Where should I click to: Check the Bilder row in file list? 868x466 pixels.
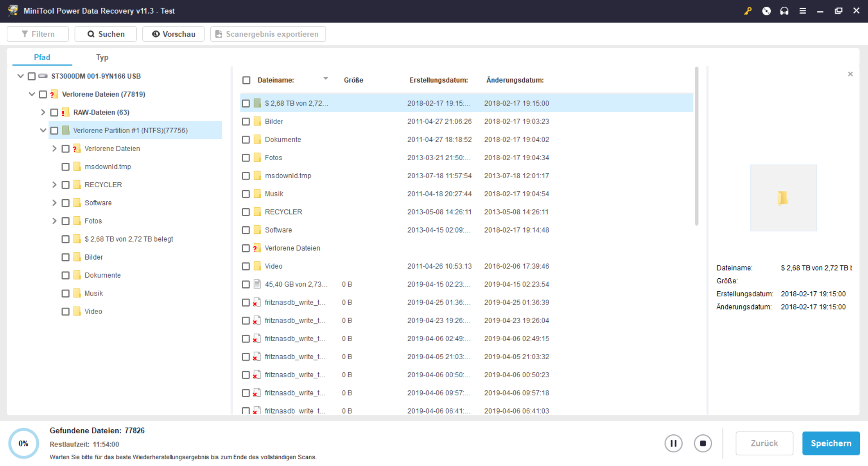point(245,121)
